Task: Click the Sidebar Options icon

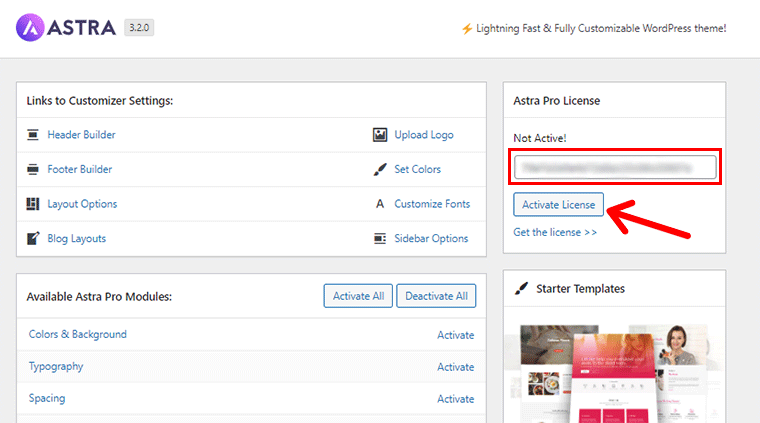Action: (x=380, y=238)
